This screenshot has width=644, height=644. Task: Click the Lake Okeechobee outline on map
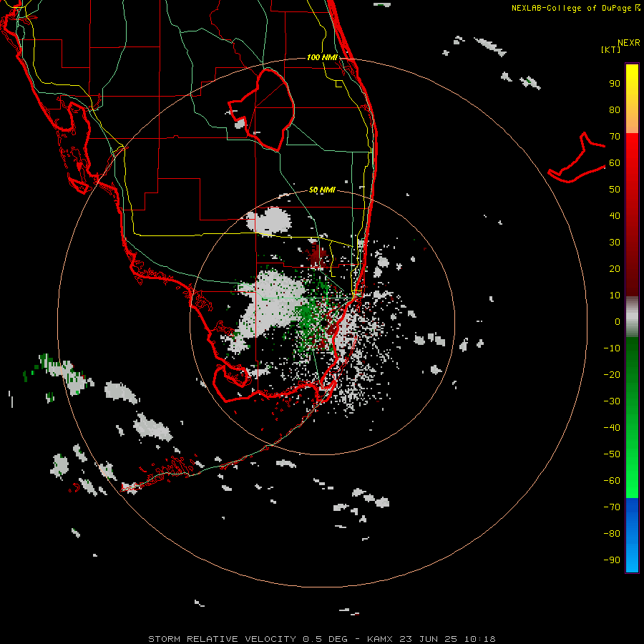(x=261, y=109)
